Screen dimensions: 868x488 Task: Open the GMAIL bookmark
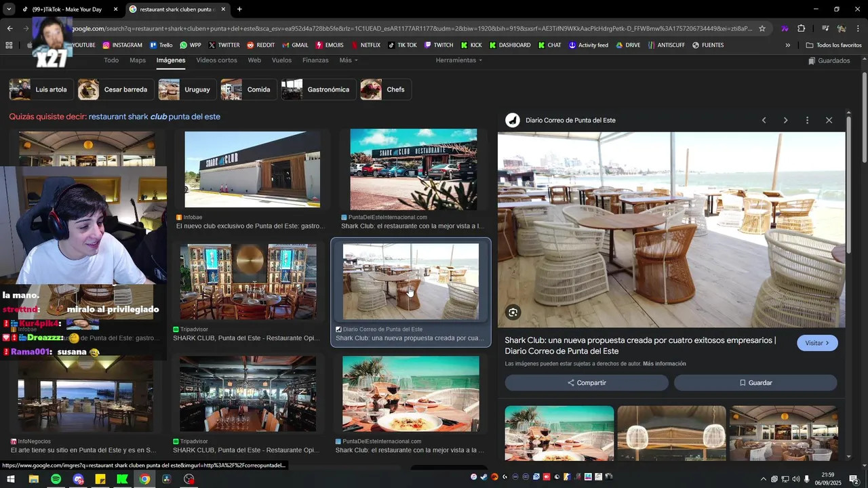pyautogui.click(x=295, y=45)
